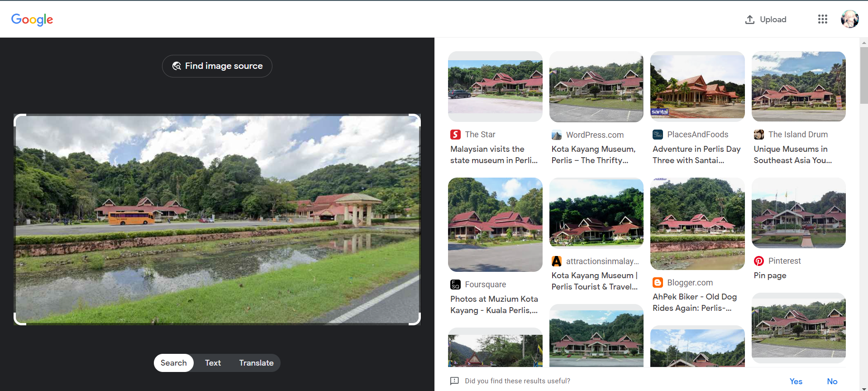The height and width of the screenshot is (391, 868).
Task: Click the results scrollbar down arrow
Action: coord(864,388)
